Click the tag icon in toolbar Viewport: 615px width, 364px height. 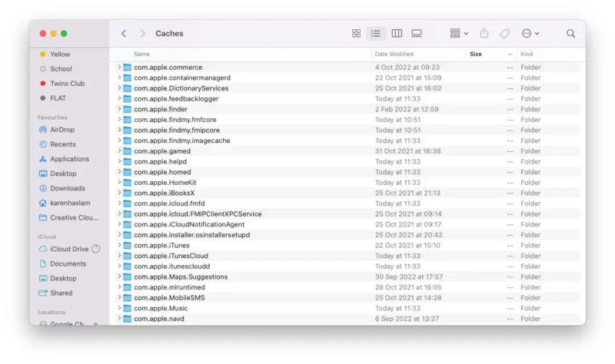505,34
